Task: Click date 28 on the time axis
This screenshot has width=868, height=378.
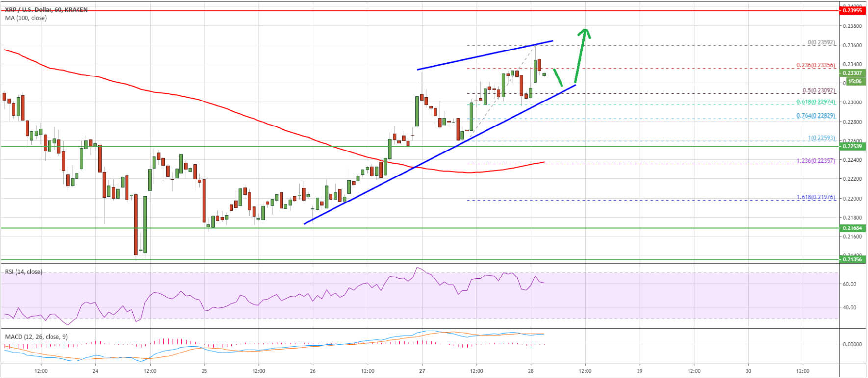Action: pos(531,371)
